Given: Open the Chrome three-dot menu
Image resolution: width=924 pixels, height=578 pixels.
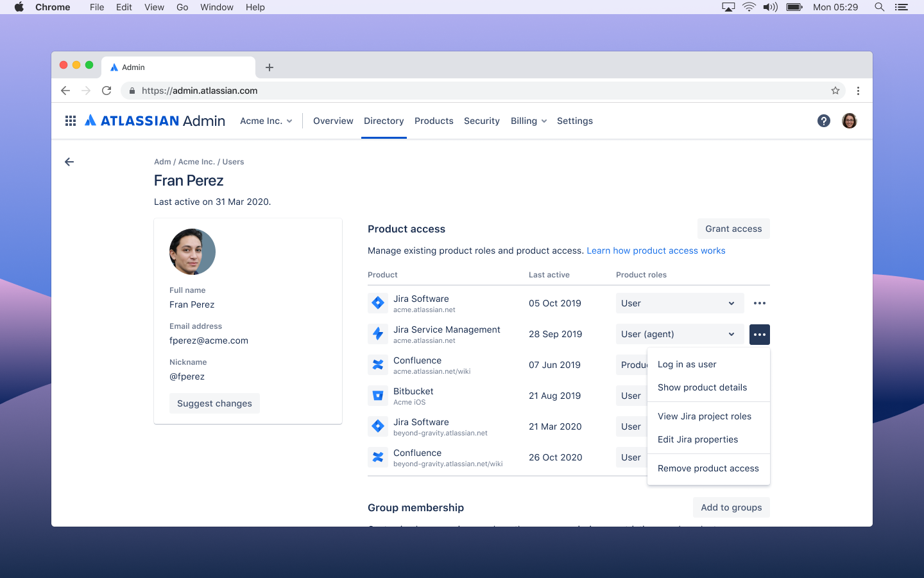Looking at the screenshot, I should click(x=858, y=91).
